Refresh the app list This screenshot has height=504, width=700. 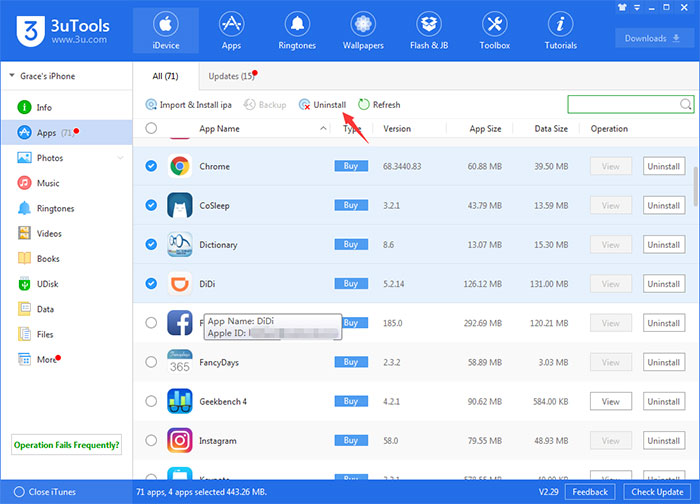click(x=379, y=105)
